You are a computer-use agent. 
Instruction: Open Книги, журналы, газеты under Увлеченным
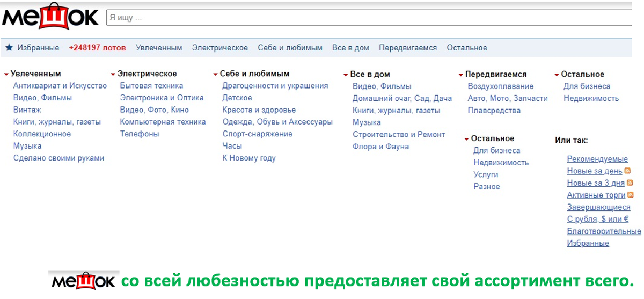(x=57, y=122)
